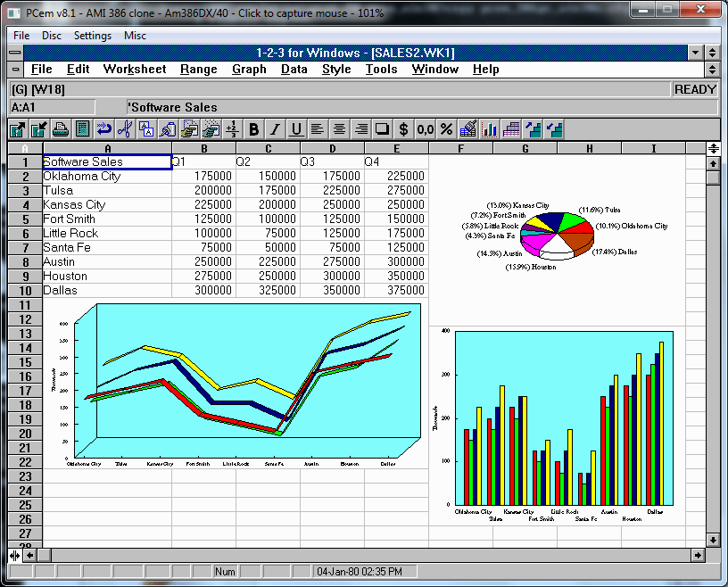Click the vertical scrollbar down arrow
Viewport: 728px width, 587px height.
point(713,539)
